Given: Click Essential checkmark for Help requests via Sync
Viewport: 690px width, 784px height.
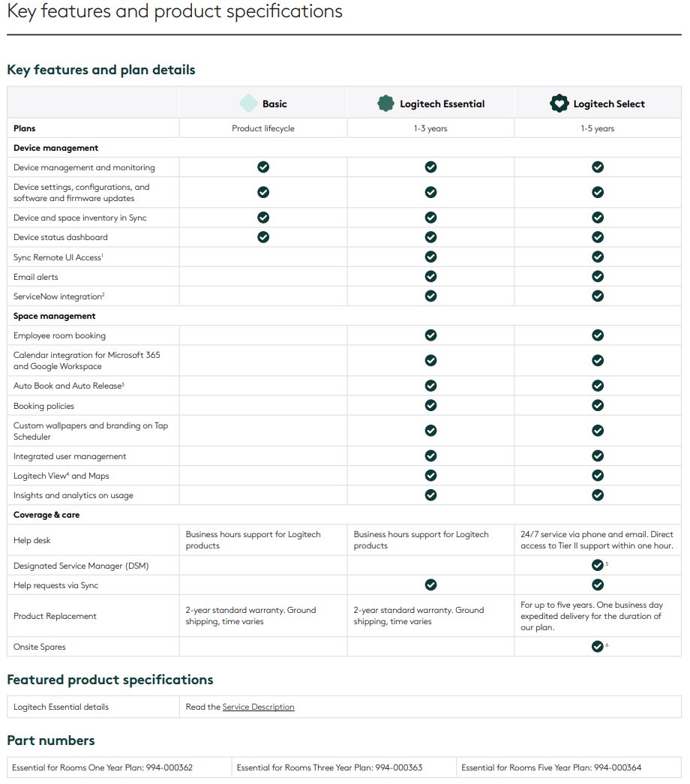Looking at the screenshot, I should [x=430, y=584].
